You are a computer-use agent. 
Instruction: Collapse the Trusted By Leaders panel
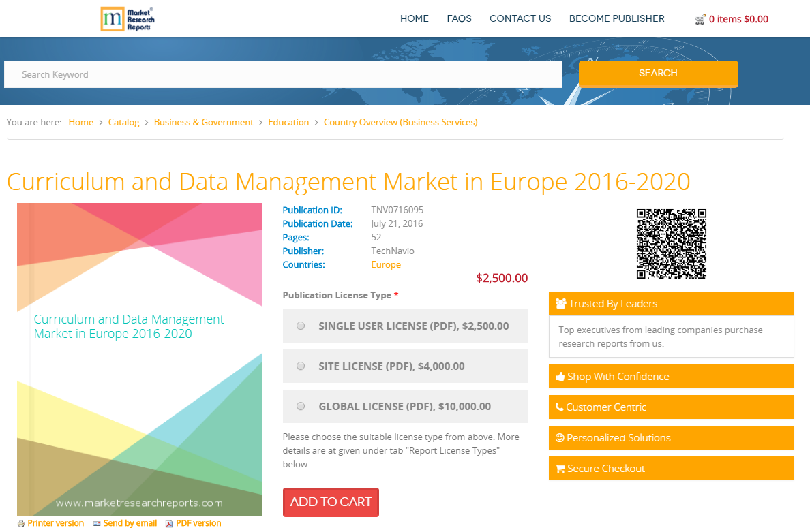pos(671,303)
